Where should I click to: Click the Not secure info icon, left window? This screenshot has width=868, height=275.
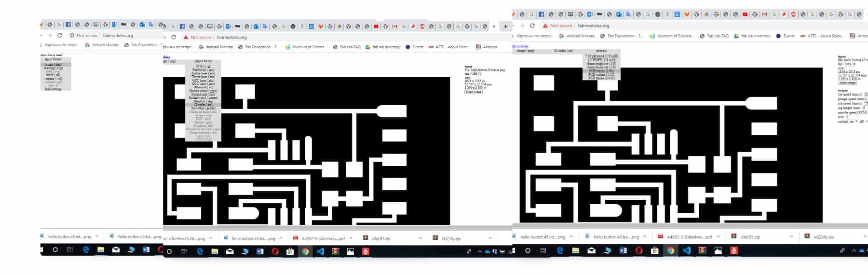pos(72,35)
